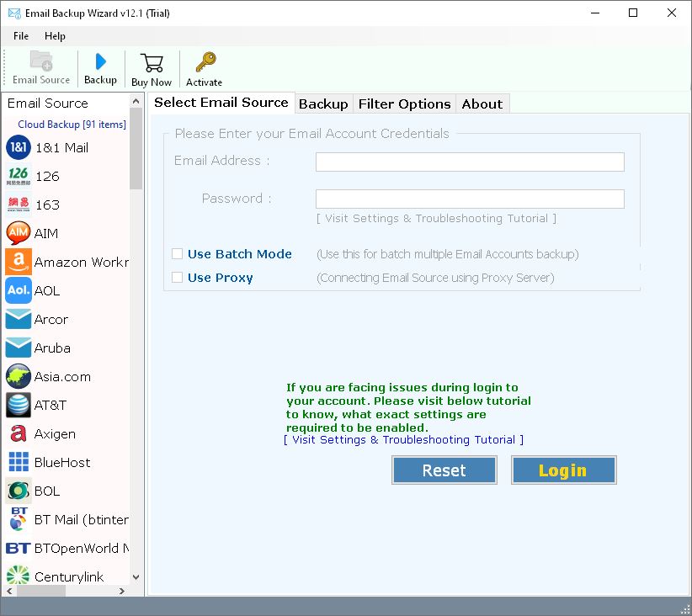Click the Activate key icon

click(204, 67)
